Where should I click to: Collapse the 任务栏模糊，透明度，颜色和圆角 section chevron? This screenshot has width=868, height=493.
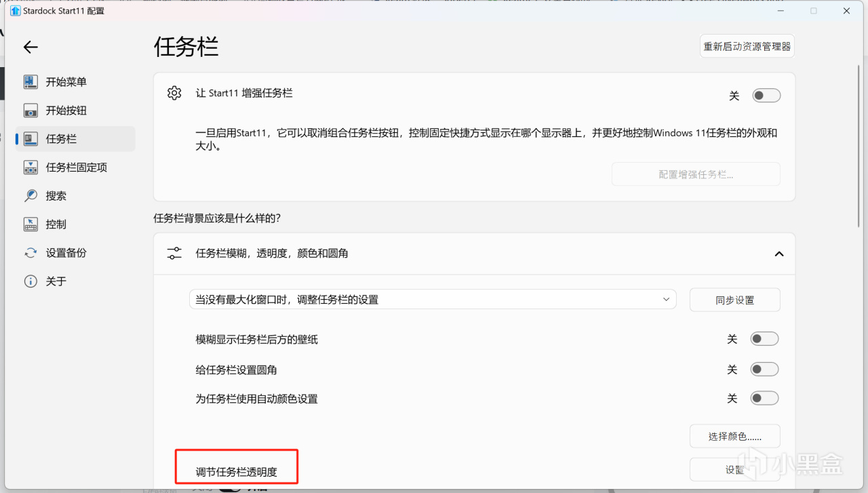[x=779, y=254]
